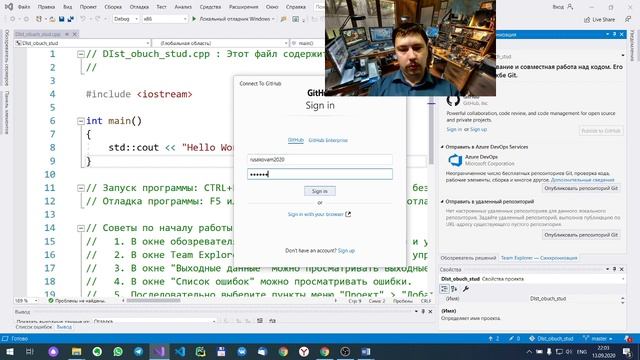This screenshot has width=640, height=360.
Task: Open the main() member dropdown
Action: tap(307, 43)
